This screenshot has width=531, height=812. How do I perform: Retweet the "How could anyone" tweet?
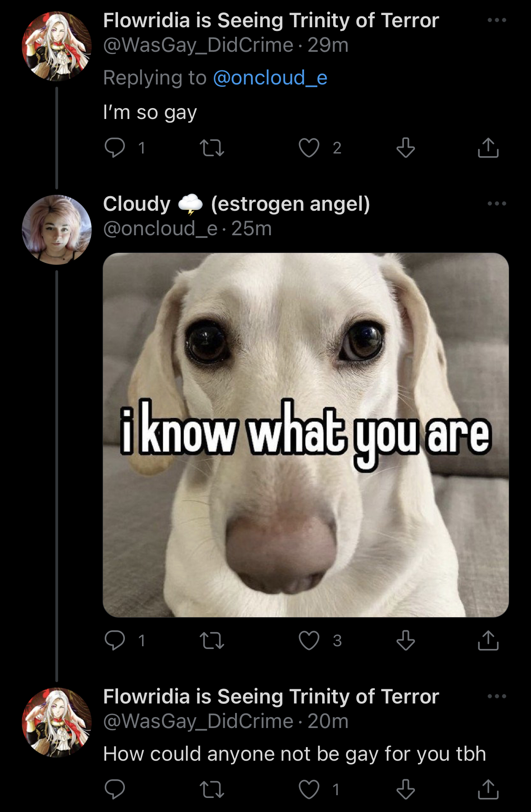[212, 789]
